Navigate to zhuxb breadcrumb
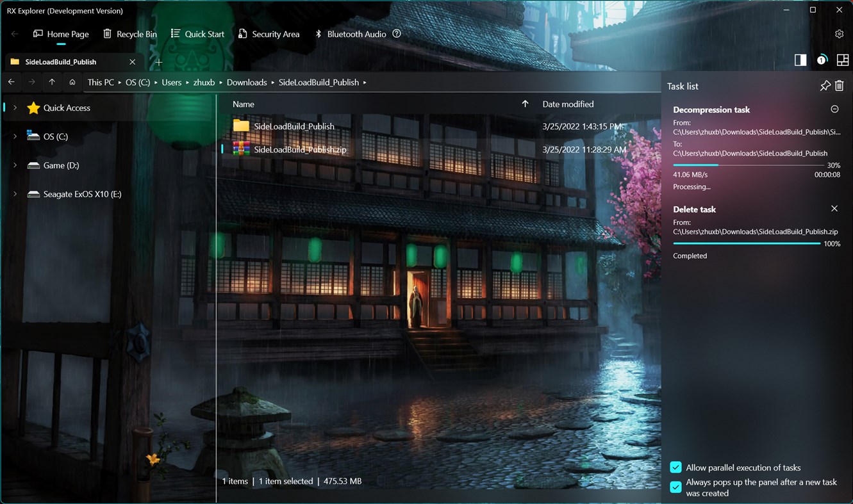 pos(204,82)
